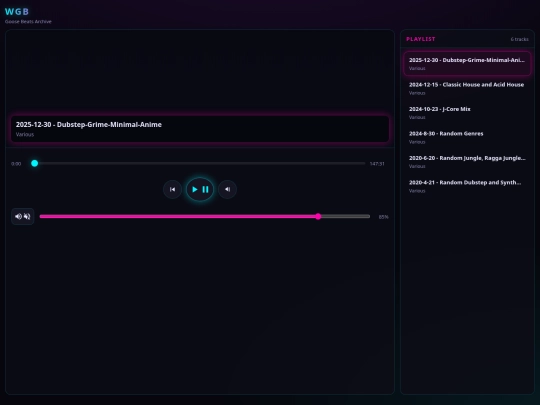
Task: Open 2020-6-20 Random Jungle, Ragga Jungle track
Action: [x=467, y=162]
